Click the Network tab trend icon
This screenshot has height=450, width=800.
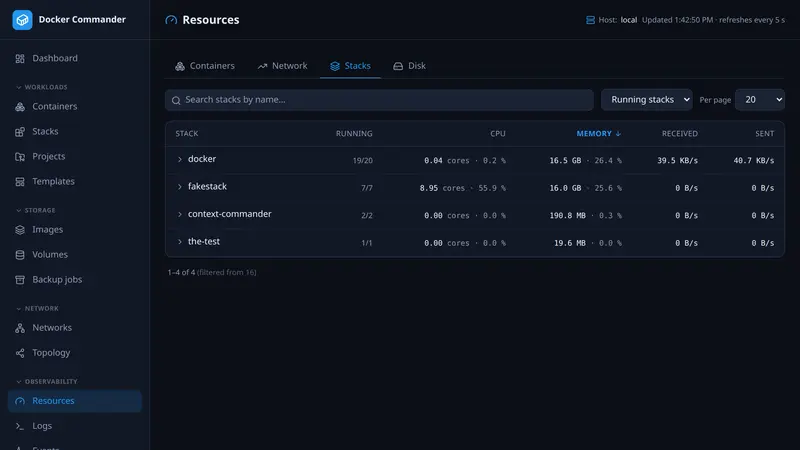pyautogui.click(x=262, y=66)
